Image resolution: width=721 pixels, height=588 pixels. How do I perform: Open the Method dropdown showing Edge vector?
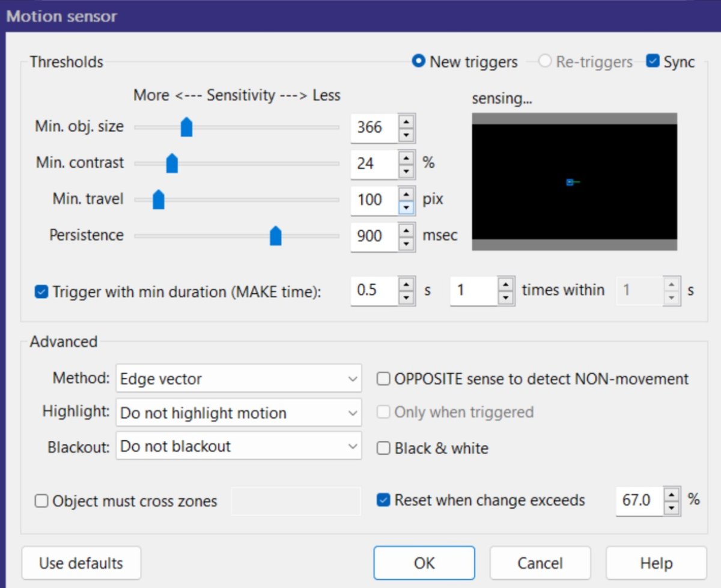coord(239,379)
